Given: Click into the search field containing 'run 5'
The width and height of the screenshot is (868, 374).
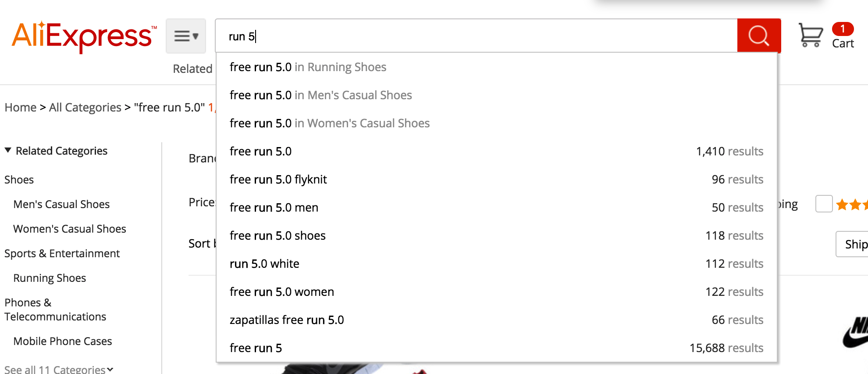Looking at the screenshot, I should 476,36.
